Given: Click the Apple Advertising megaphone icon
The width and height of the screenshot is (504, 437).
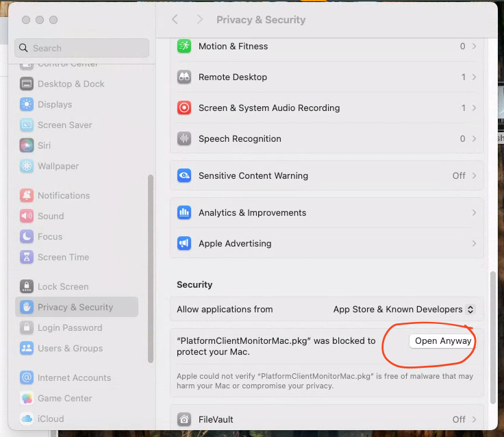Looking at the screenshot, I should coord(184,243).
